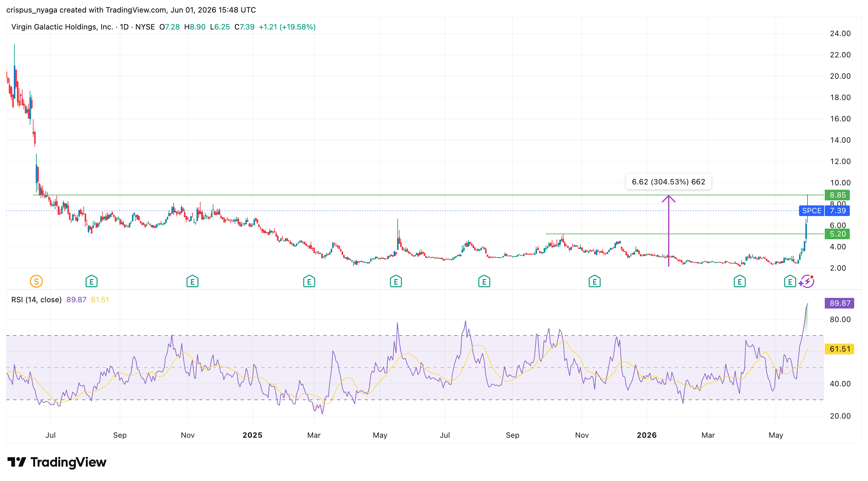The image size is (868, 481).
Task: Click the SPCE price label 7.39
Action: coord(837,211)
